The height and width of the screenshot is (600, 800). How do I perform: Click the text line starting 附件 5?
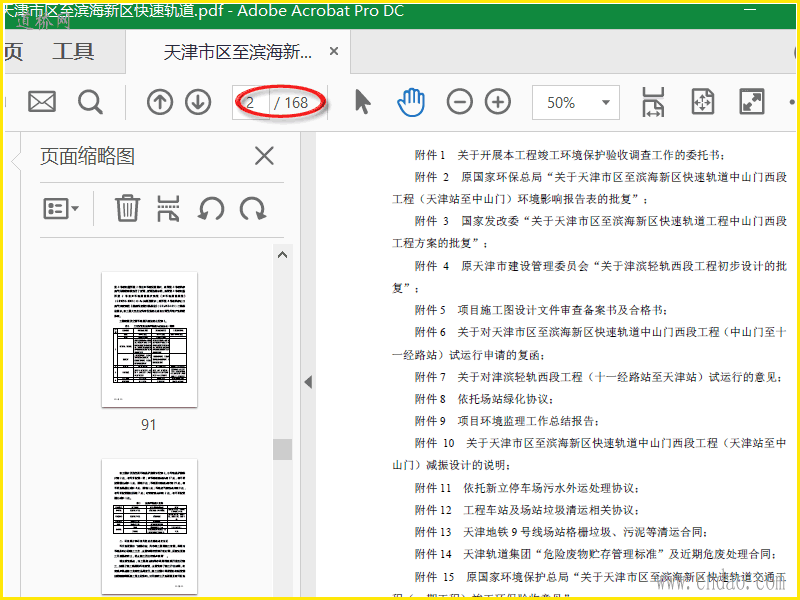(541, 310)
